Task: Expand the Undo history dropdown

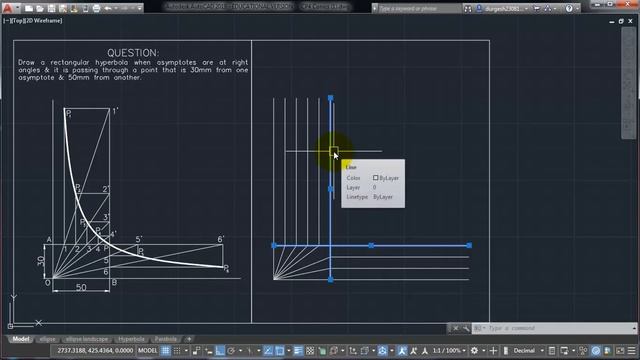Action: 116,8
